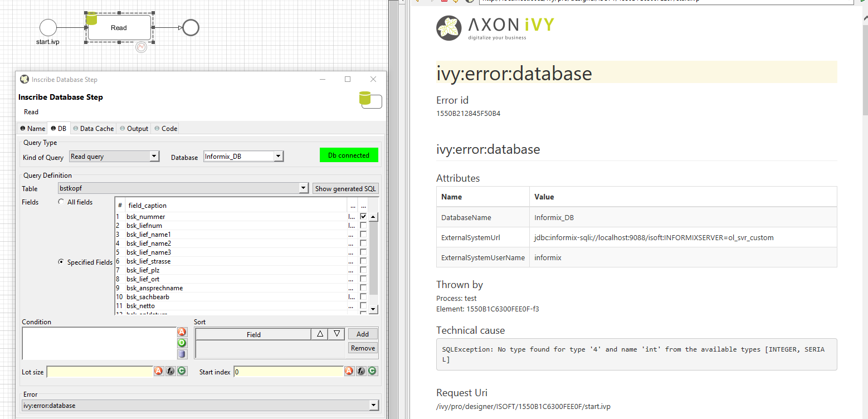Click the Field column header in Sort
This screenshot has width=868, height=419.
253,334
